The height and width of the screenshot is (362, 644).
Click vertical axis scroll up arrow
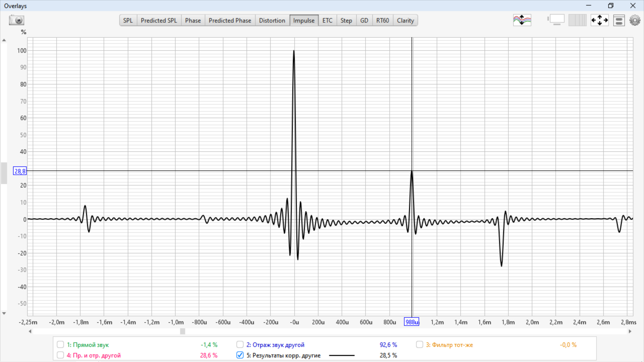click(4, 40)
